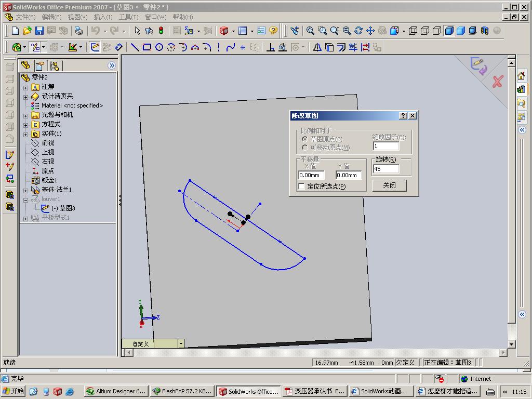Click the Rebuild traffic light icon

[161, 31]
